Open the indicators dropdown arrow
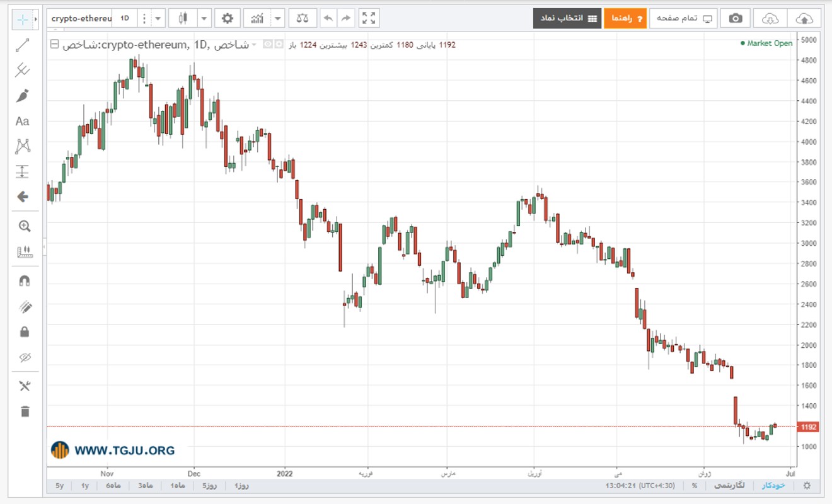 [277, 18]
